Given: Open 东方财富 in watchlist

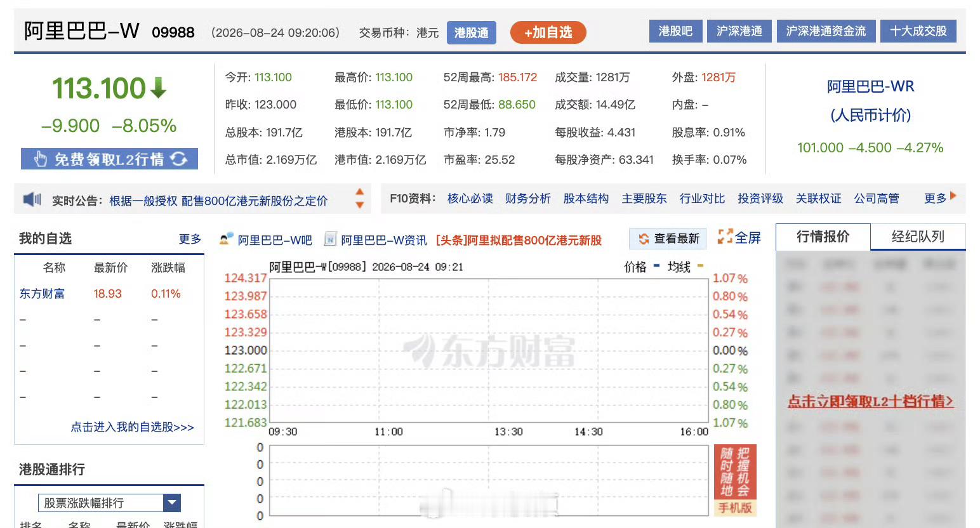Looking at the screenshot, I should click(x=42, y=293).
